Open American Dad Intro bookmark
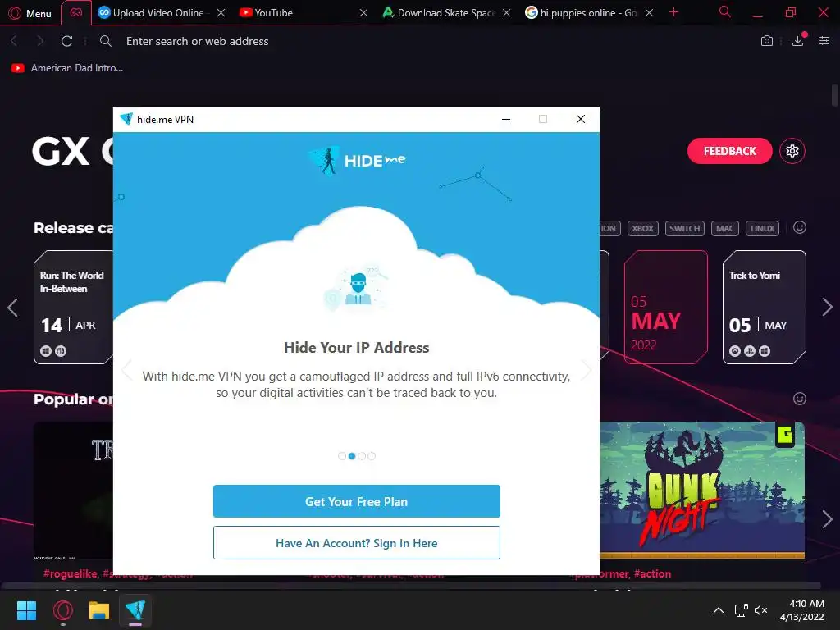 [67, 68]
